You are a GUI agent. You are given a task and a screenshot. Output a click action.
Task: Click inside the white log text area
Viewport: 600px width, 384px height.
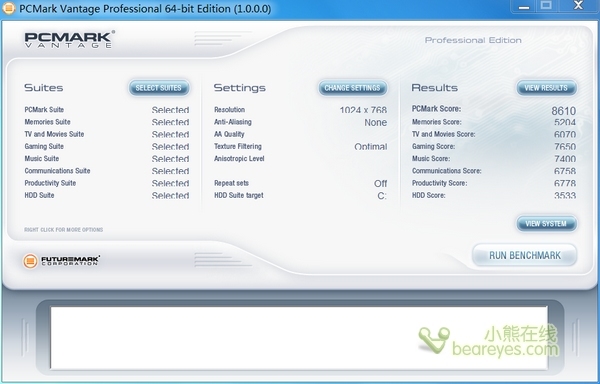coord(299,337)
